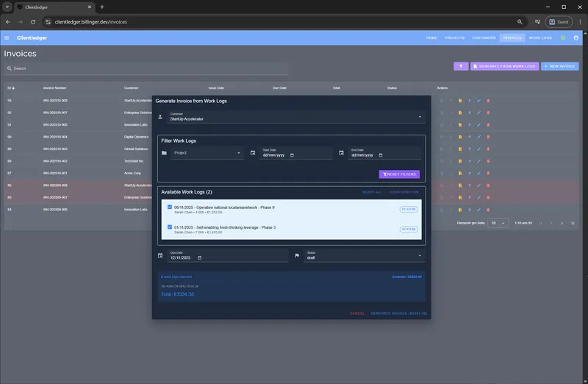Open the items-per-page dropdown showing 10
The width and height of the screenshot is (588, 384).
[x=498, y=224]
